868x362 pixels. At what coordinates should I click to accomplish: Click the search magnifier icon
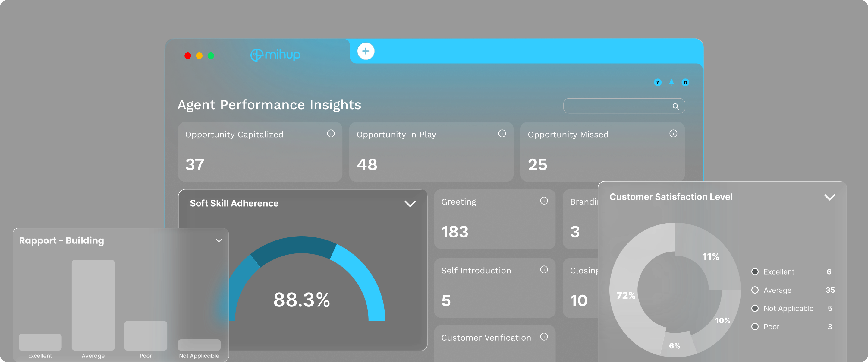(x=675, y=106)
